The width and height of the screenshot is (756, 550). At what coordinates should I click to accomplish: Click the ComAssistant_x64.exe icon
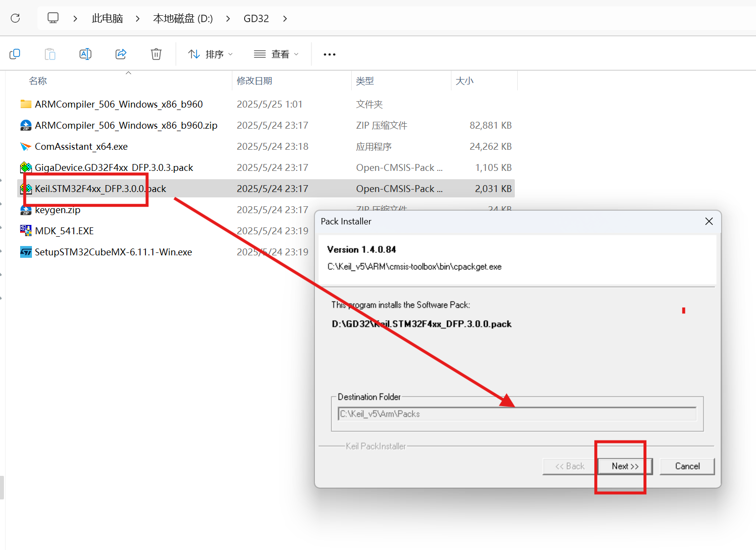click(26, 146)
